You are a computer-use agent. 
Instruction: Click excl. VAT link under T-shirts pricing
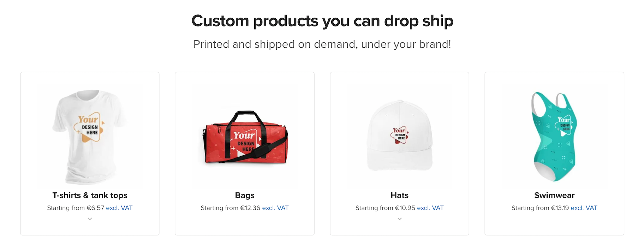point(119,208)
